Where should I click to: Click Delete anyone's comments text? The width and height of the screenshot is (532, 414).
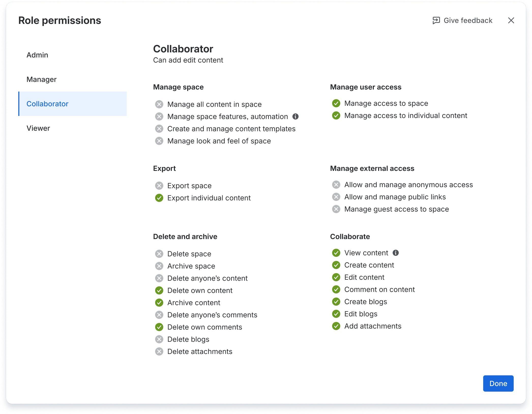click(212, 315)
